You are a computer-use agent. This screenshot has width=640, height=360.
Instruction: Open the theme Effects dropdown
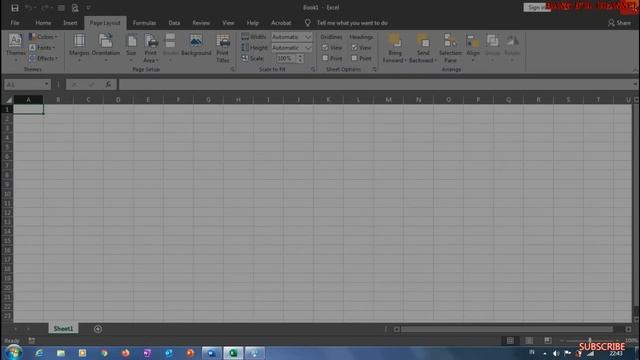[43, 58]
